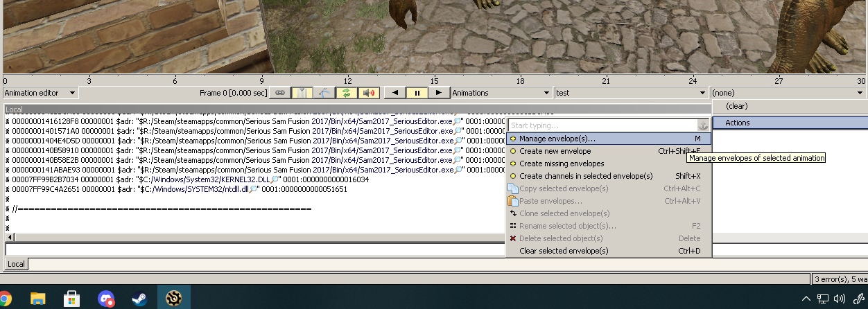Choose Delete selected object(s)

pyautogui.click(x=609, y=238)
